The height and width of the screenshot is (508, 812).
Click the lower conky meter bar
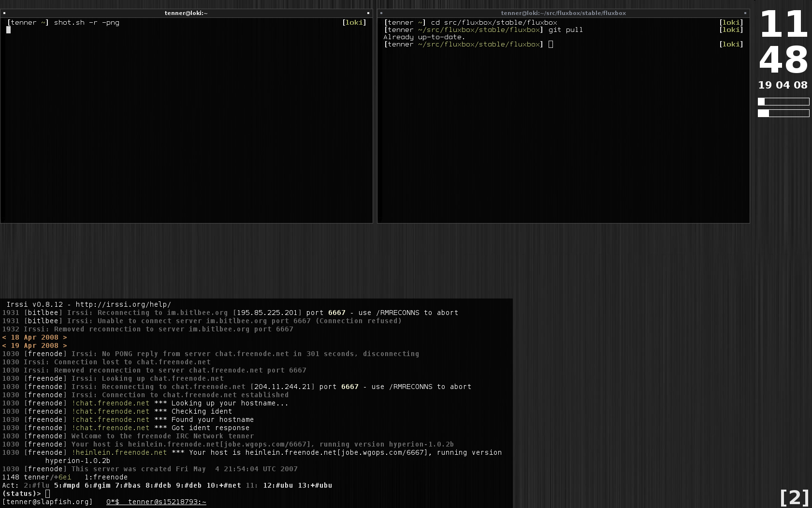click(x=783, y=113)
